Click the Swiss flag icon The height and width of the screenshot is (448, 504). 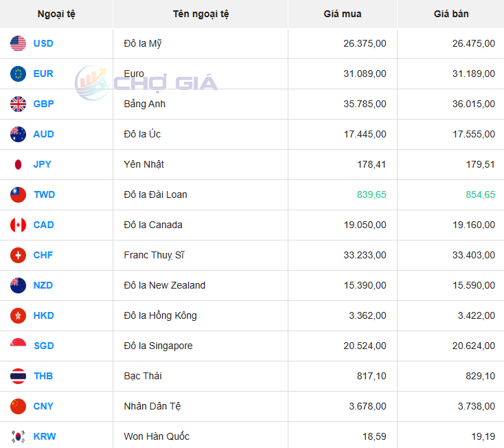click(19, 255)
